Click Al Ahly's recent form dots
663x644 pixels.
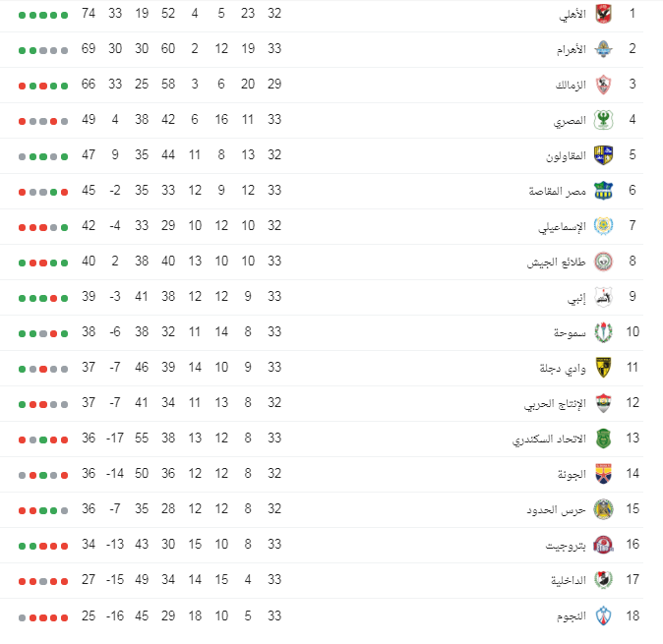[43, 15]
